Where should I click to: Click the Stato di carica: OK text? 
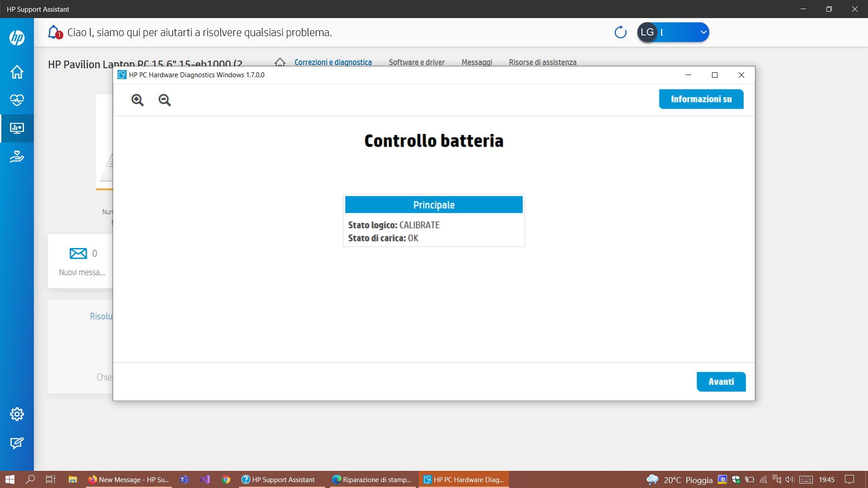[383, 238]
